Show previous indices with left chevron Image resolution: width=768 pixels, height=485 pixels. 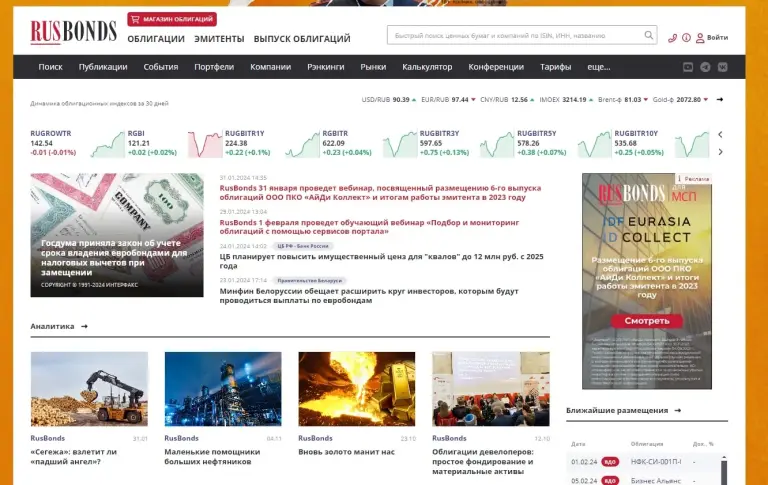point(720,134)
